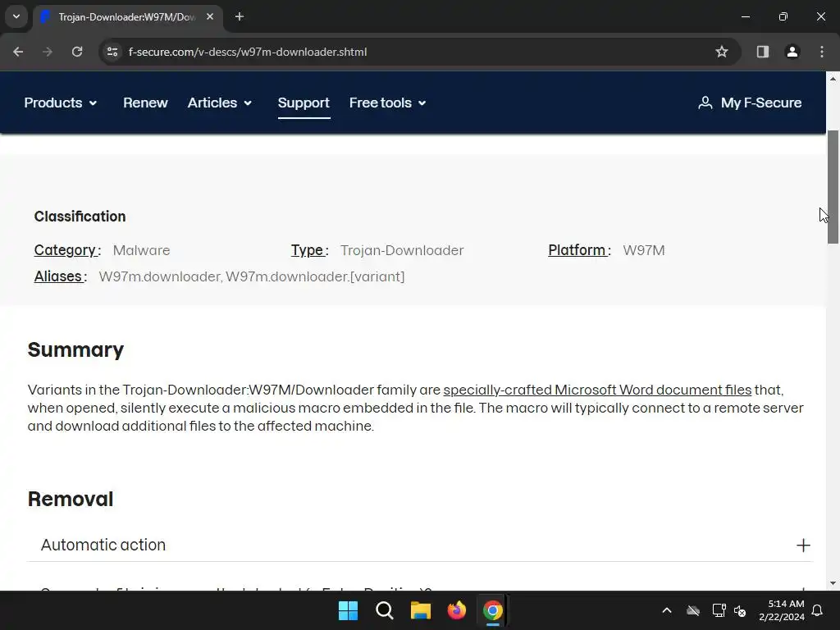Click Chrome icon in taskbar
The height and width of the screenshot is (630, 840).
[x=493, y=610]
